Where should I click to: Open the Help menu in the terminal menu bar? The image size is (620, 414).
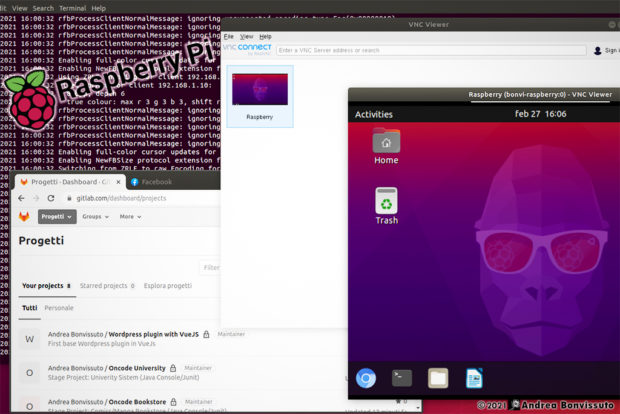tap(98, 8)
